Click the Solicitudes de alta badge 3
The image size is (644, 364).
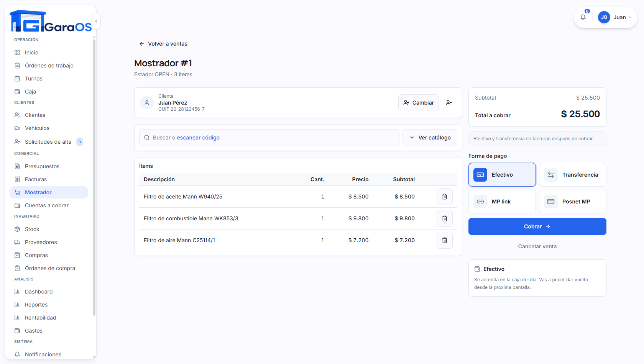80,142
